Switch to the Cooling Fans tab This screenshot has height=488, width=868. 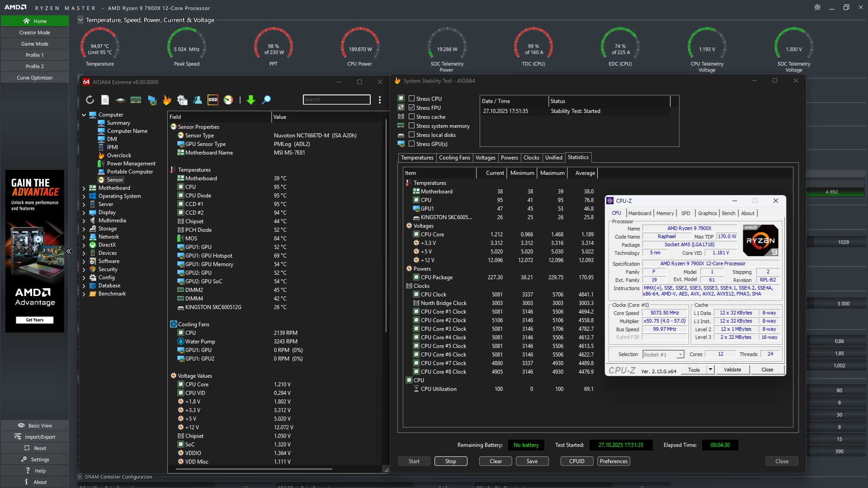pyautogui.click(x=454, y=158)
